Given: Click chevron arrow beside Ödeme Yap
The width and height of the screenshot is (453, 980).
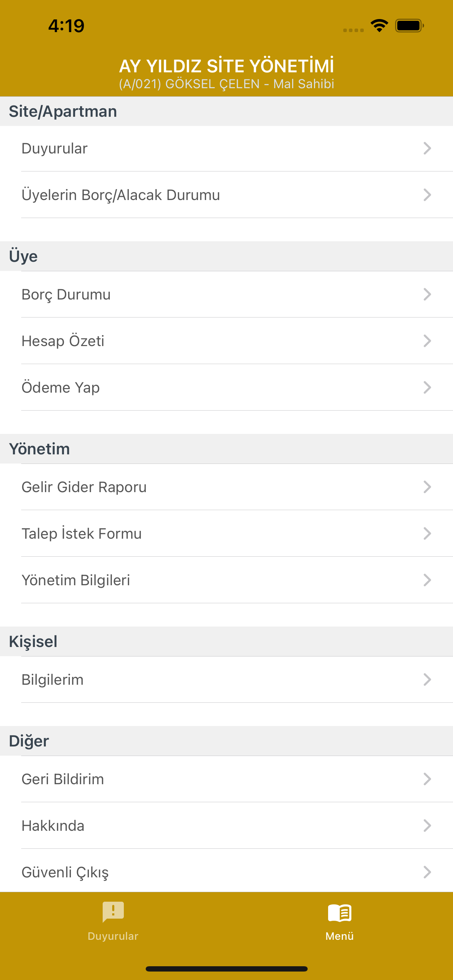Looking at the screenshot, I should point(427,387).
